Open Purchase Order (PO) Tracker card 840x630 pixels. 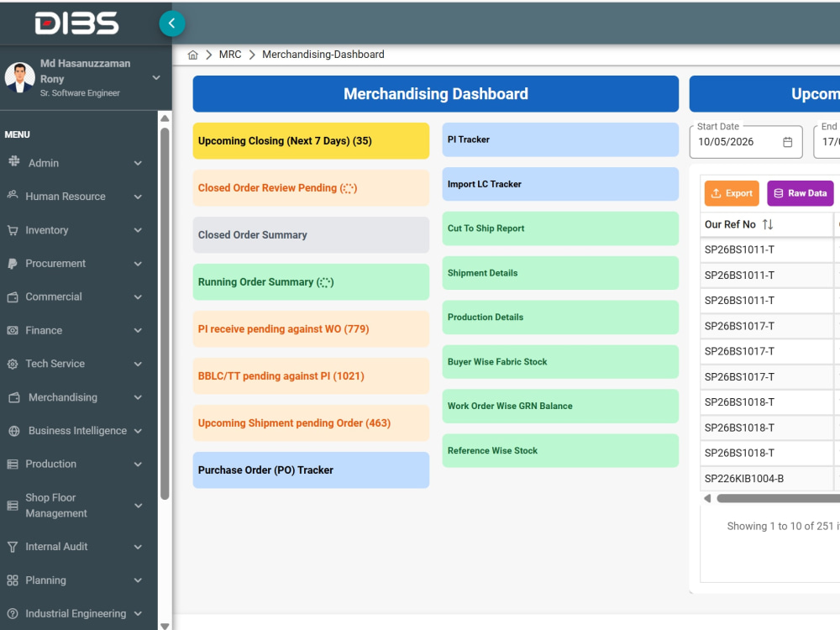(311, 470)
